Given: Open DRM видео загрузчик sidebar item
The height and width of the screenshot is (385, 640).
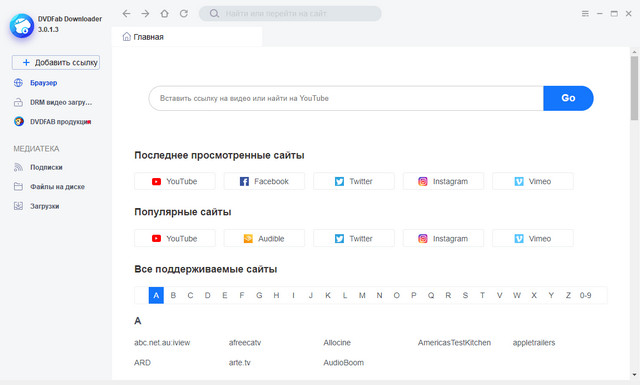Looking at the screenshot, I should [x=61, y=102].
